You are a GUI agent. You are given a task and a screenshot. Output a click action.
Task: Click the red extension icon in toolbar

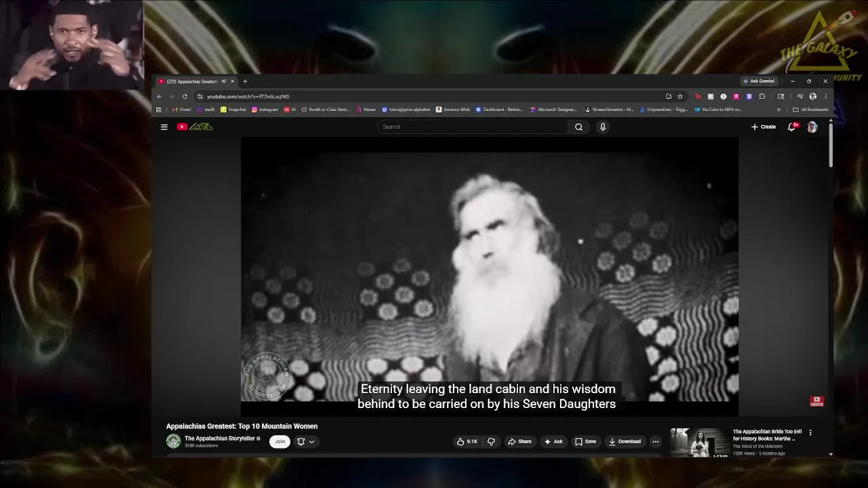click(698, 96)
